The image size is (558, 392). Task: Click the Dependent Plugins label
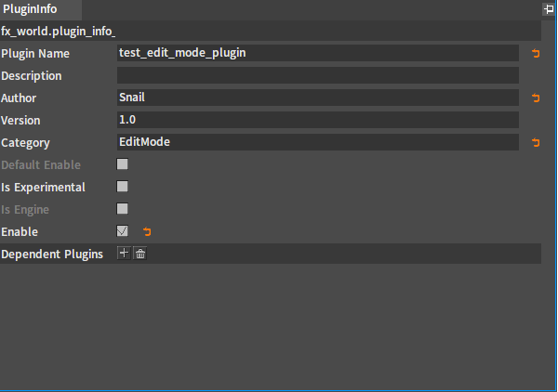[52, 255]
